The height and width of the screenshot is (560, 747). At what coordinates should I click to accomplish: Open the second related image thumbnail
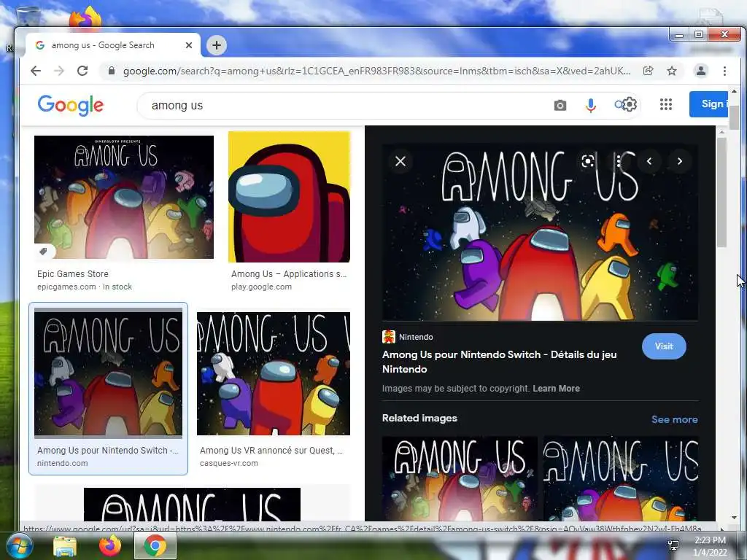coord(622,478)
